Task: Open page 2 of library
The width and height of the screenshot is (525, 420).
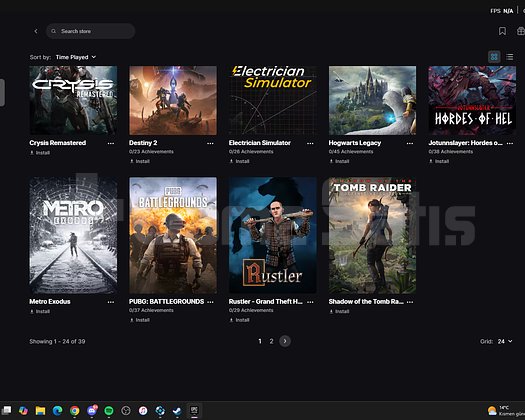Action: 272,341
